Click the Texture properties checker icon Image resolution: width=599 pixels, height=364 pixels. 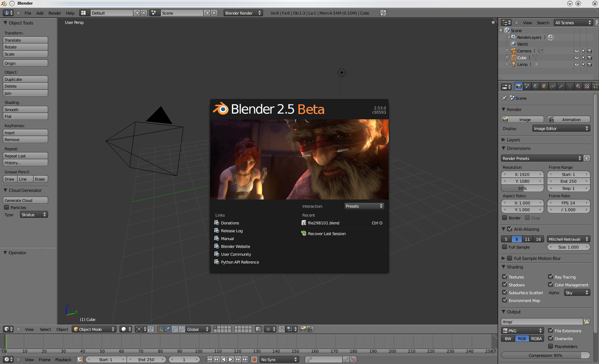pyautogui.click(x=587, y=86)
